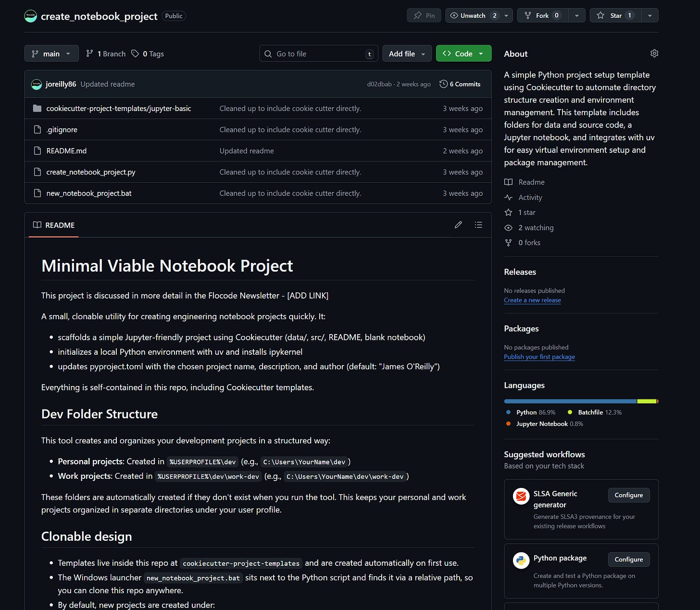This screenshot has height=610, width=700.
Task: Click Publish your first package link
Action: pos(539,357)
